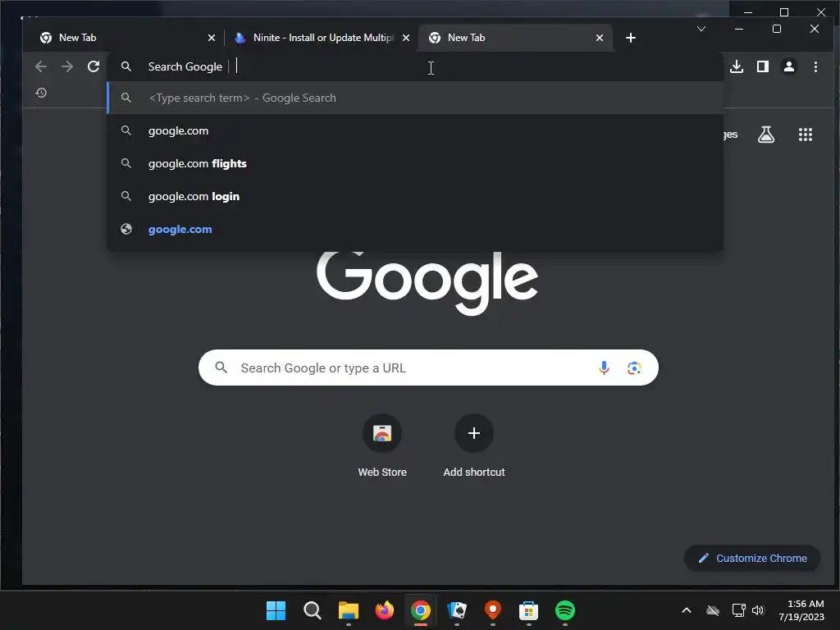This screenshot has height=630, width=840.
Task: Open Microsoft Store from taskbar
Action: [x=529, y=610]
